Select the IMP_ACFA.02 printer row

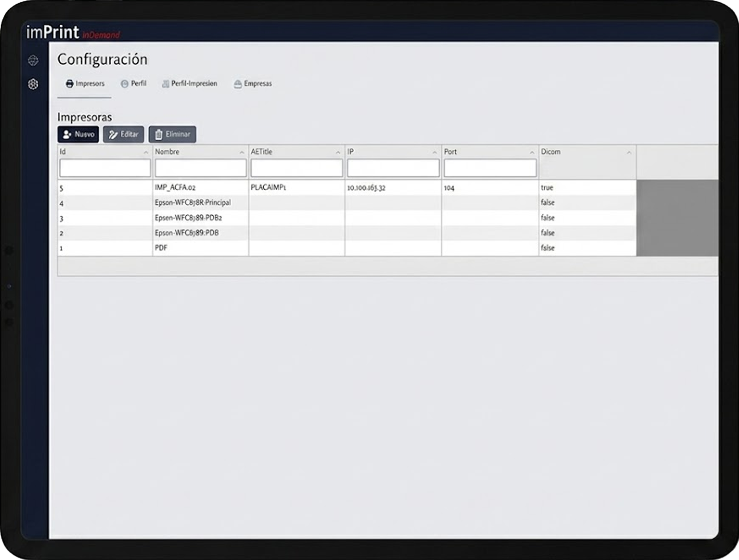tap(175, 187)
